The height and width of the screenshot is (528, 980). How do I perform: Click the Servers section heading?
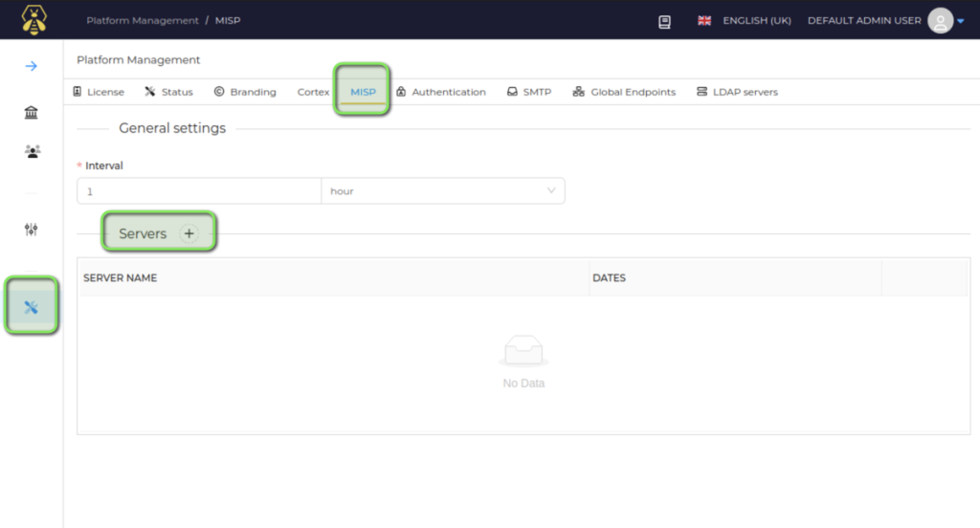(x=143, y=233)
